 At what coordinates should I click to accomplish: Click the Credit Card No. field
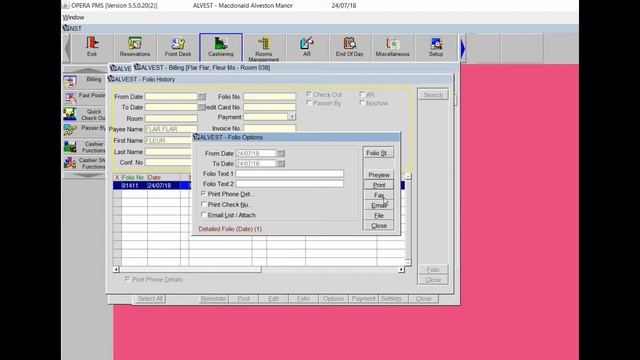[269, 107]
